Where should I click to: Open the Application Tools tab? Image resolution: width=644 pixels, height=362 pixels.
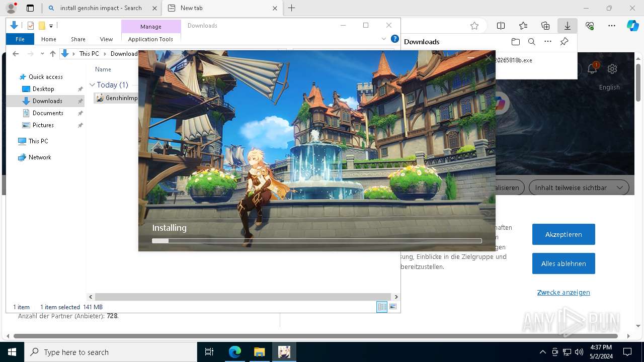click(x=150, y=39)
